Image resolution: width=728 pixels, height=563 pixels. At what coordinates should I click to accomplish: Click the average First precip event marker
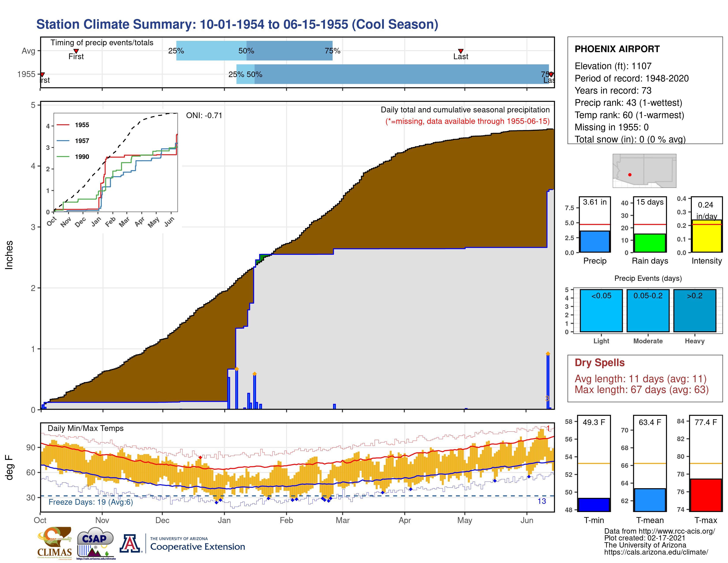point(76,51)
